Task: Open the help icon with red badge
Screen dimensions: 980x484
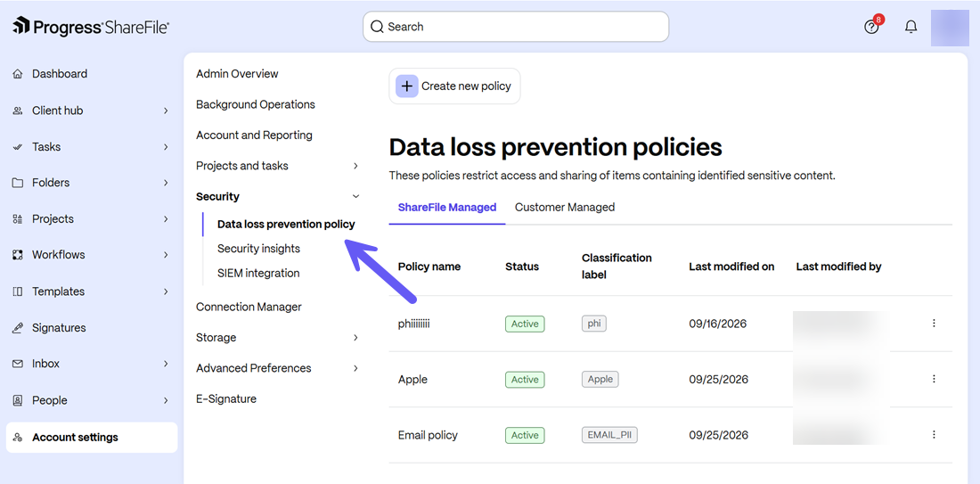Action: pyautogui.click(x=871, y=27)
